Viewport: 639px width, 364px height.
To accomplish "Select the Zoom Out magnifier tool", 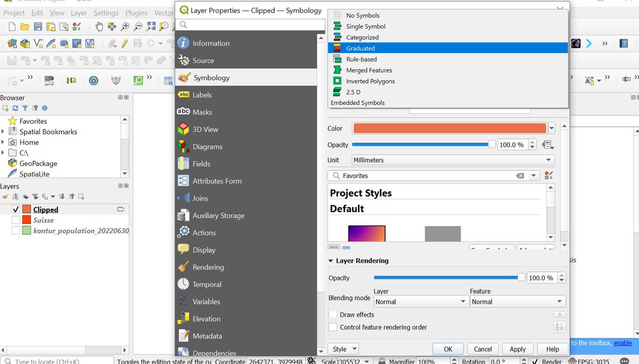I will tap(138, 27).
